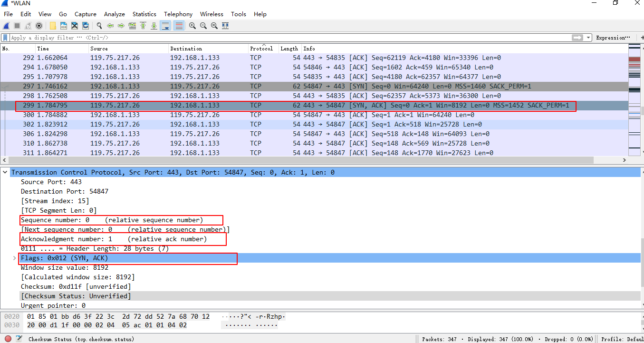Go back to the previous packet
644x343 pixels.
pyautogui.click(x=110, y=26)
